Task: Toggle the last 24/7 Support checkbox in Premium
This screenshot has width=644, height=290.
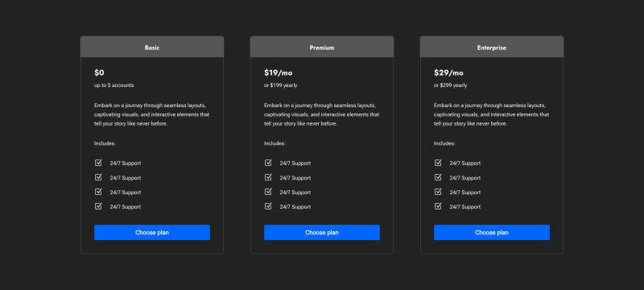Action: coord(268,206)
